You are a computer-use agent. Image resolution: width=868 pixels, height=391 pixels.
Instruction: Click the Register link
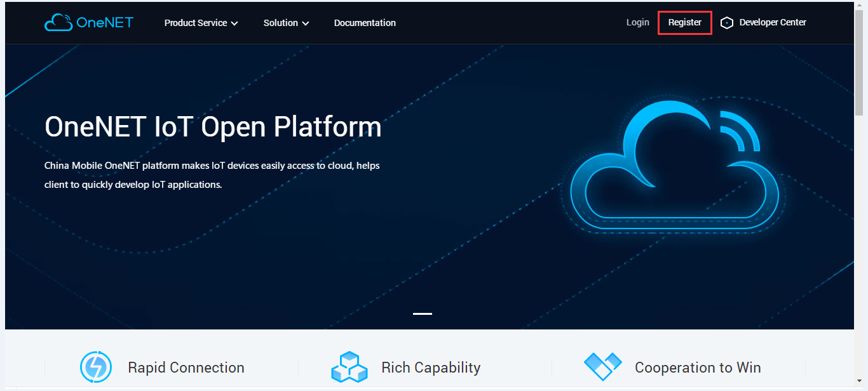[x=685, y=22]
